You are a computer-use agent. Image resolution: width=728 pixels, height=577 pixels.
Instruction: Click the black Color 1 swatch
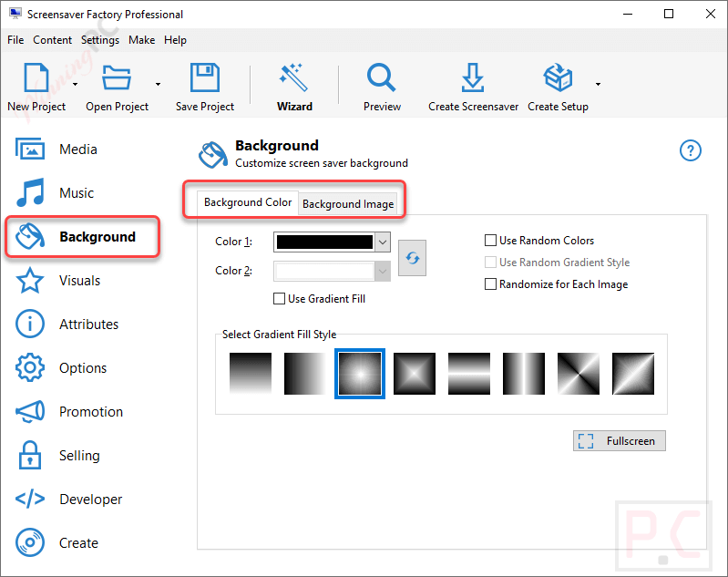tap(324, 242)
